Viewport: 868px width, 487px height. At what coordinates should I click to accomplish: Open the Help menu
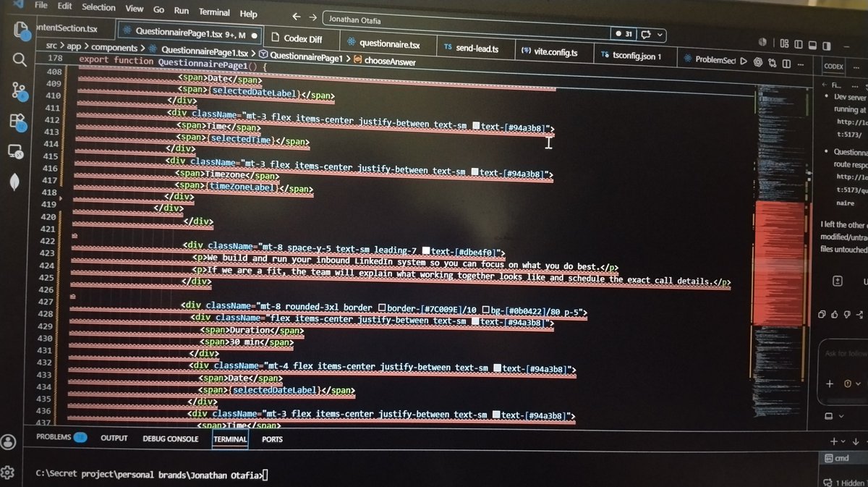click(x=248, y=14)
